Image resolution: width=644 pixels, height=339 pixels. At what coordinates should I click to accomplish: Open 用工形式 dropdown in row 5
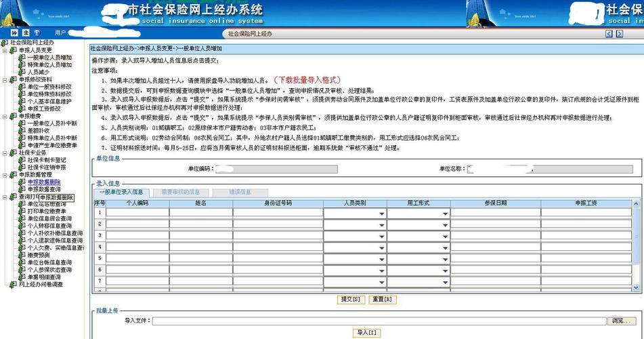pyautogui.click(x=445, y=259)
